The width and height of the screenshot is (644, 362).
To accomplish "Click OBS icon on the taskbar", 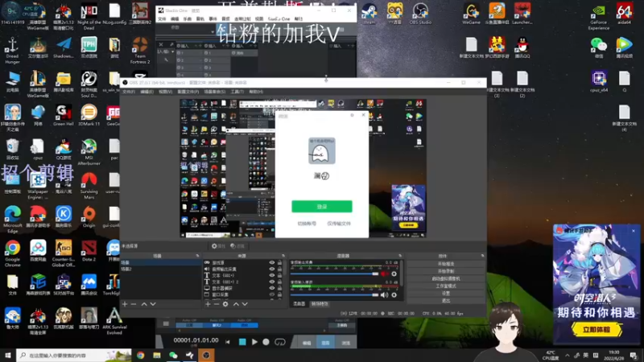I will coord(206,355).
